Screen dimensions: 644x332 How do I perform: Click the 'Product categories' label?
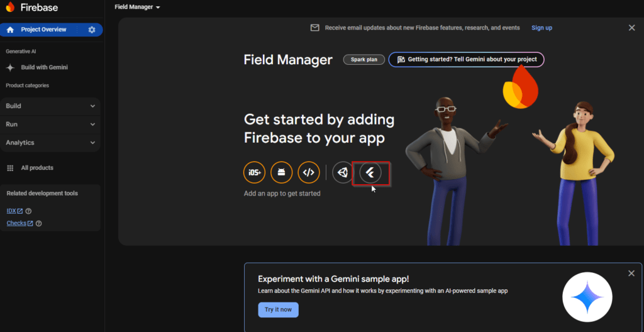27,86
